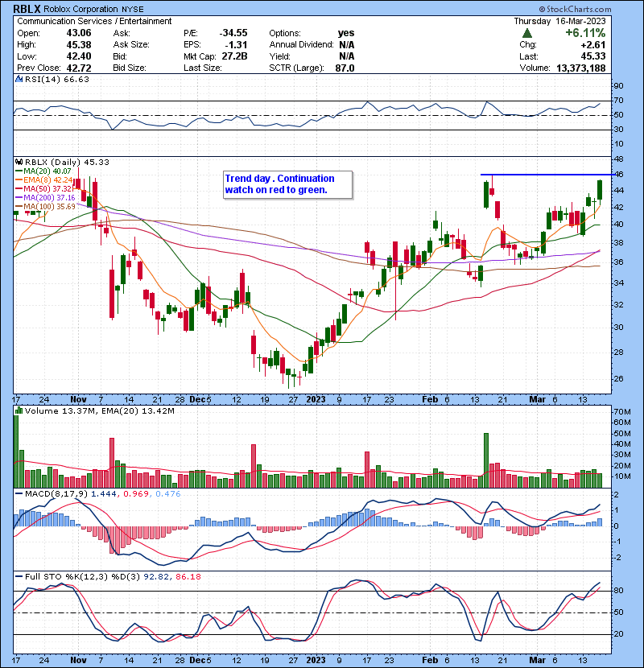The image size is (644, 668).
Task: Click the stochastic %K value 92.82
Action: [x=156, y=577]
